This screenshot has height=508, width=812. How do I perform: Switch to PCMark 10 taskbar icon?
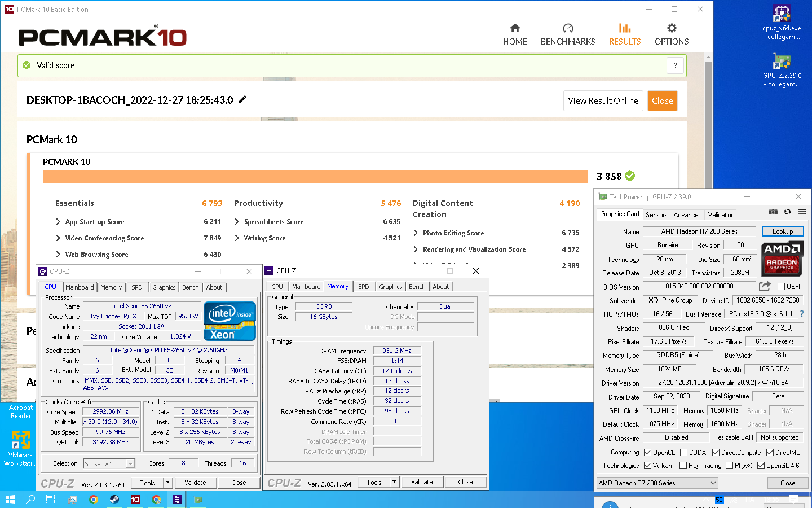pos(135,500)
